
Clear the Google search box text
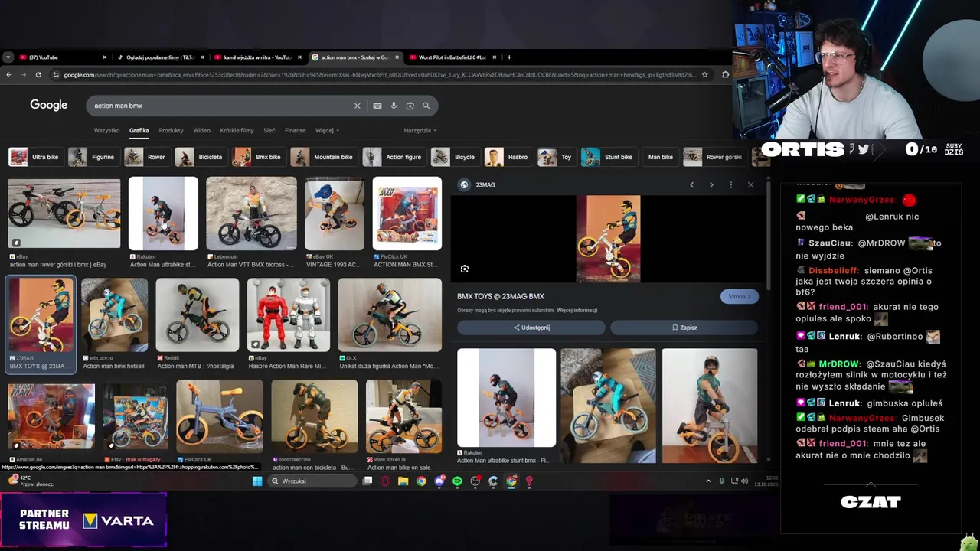357,106
